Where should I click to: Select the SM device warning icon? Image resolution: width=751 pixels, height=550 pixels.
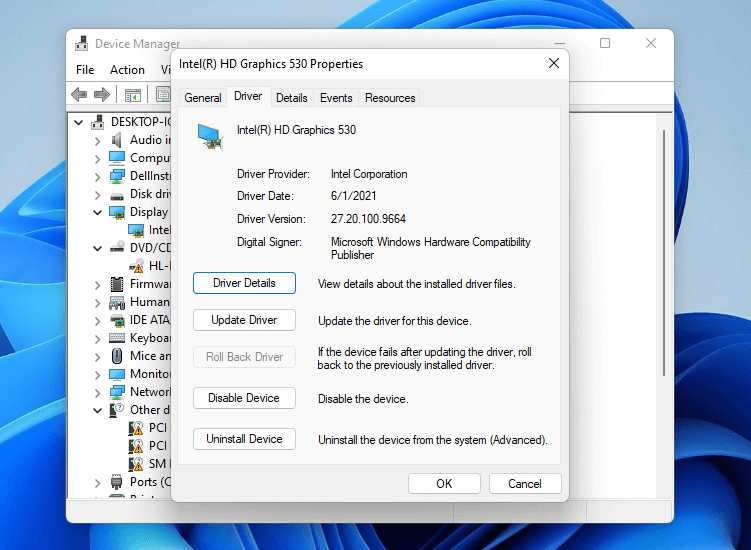pos(136,464)
